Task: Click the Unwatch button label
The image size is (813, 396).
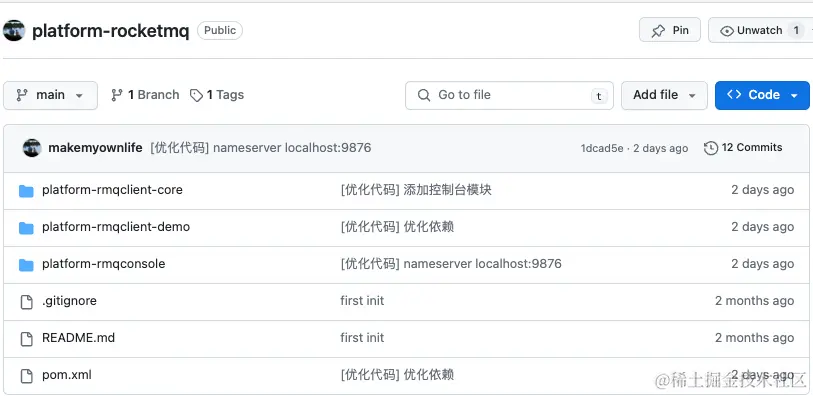Action: 759,31
